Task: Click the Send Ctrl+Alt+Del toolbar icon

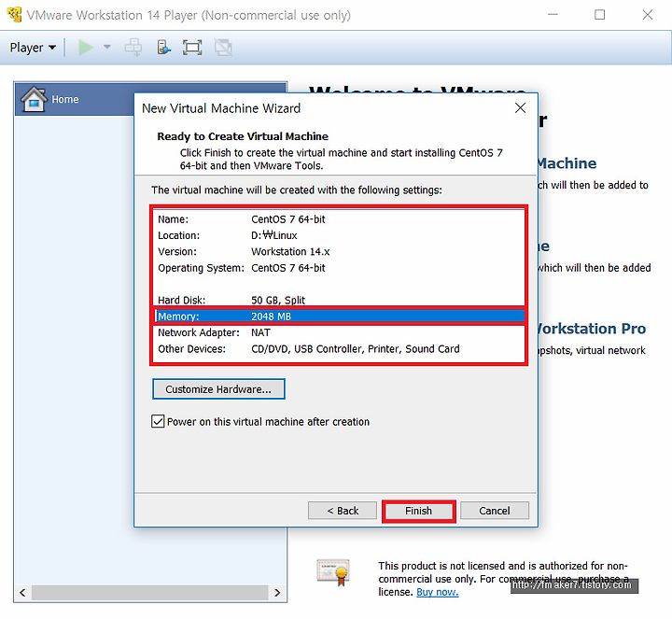Action: (x=133, y=48)
